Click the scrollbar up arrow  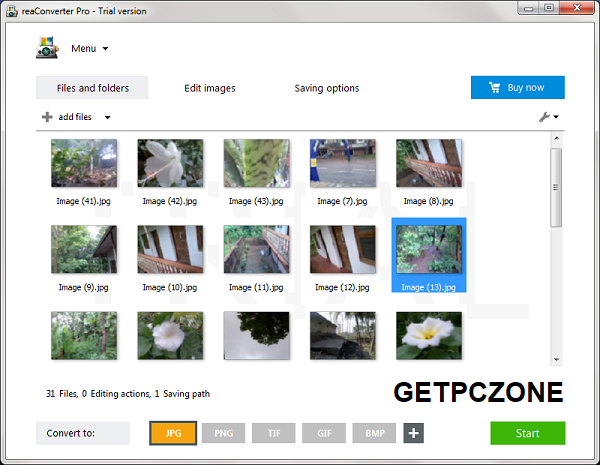click(x=556, y=138)
